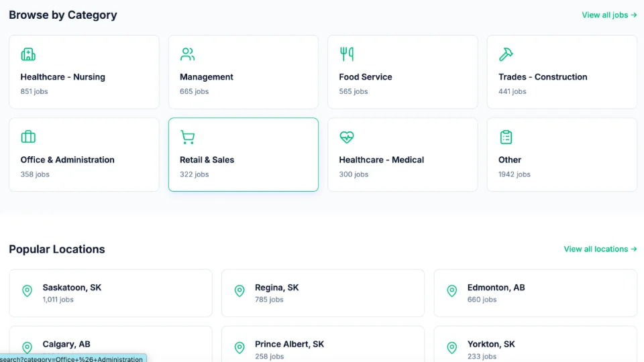This screenshot has width=644, height=362.
Task: Click the 1942 jobs count under Other
Action: [x=515, y=174]
